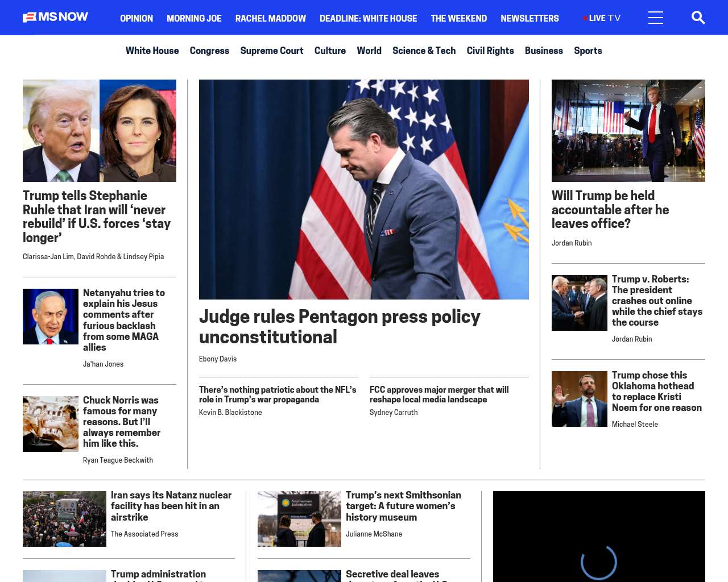Go to Rachel Maddow show page
Image resolution: width=728 pixels, height=582 pixels.
pos(270,18)
